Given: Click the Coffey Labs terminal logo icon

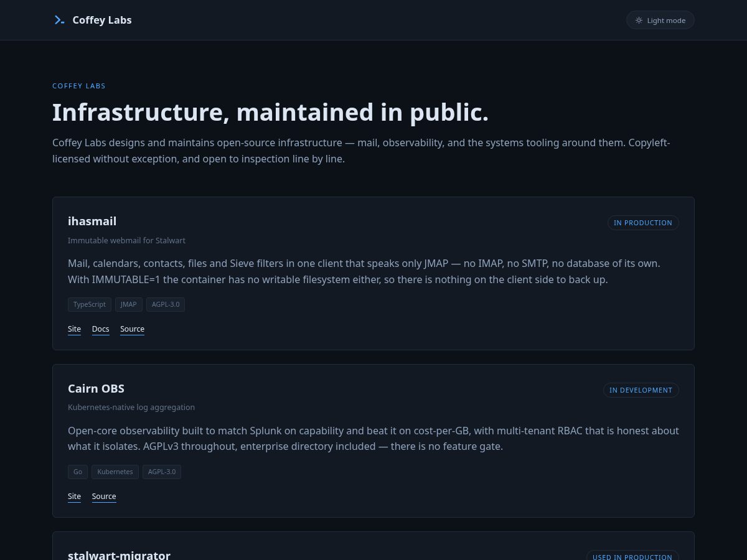Looking at the screenshot, I should 59,20.
